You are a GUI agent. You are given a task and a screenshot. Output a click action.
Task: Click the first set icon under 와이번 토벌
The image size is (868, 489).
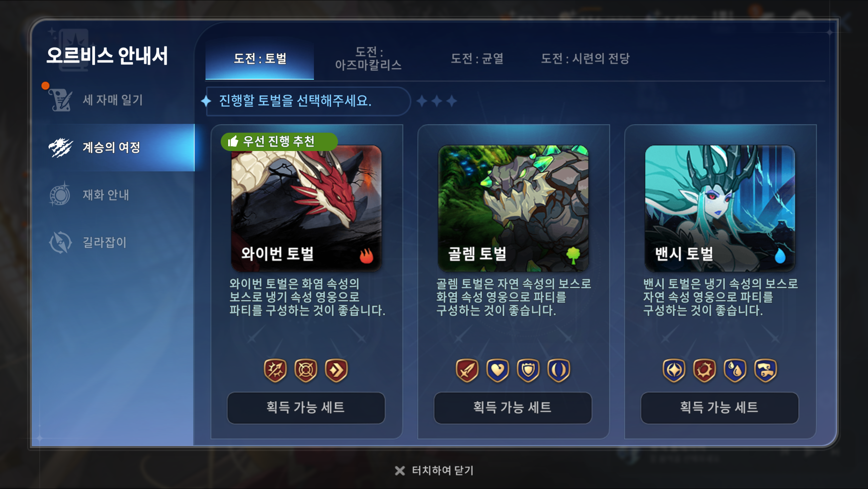[x=275, y=370]
